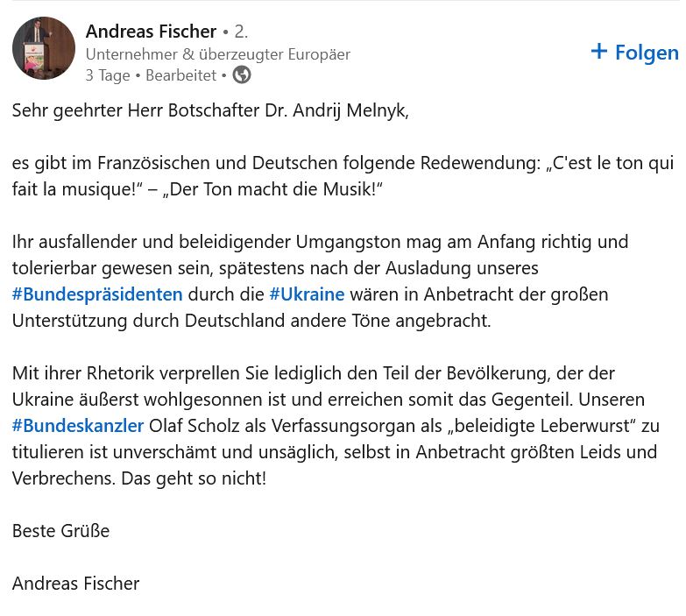The image size is (686, 616).
Task: Open the #Bundespräsidenten hashtag
Action: (x=97, y=294)
